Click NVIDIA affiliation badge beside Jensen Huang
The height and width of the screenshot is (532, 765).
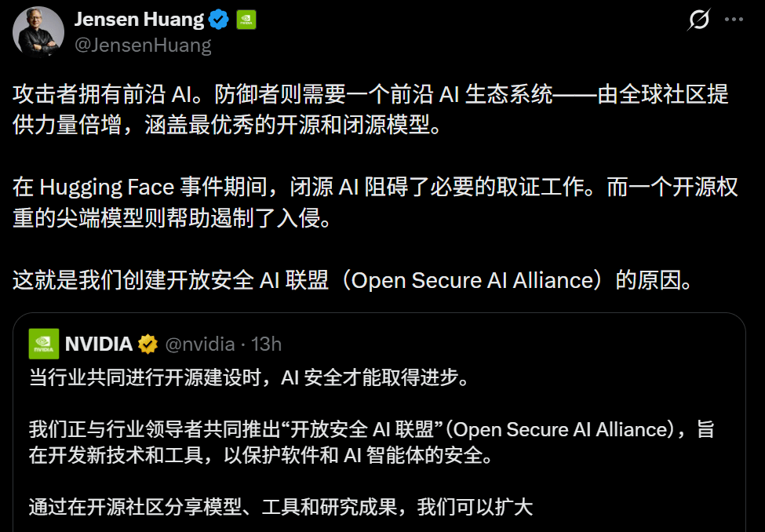[246, 20]
